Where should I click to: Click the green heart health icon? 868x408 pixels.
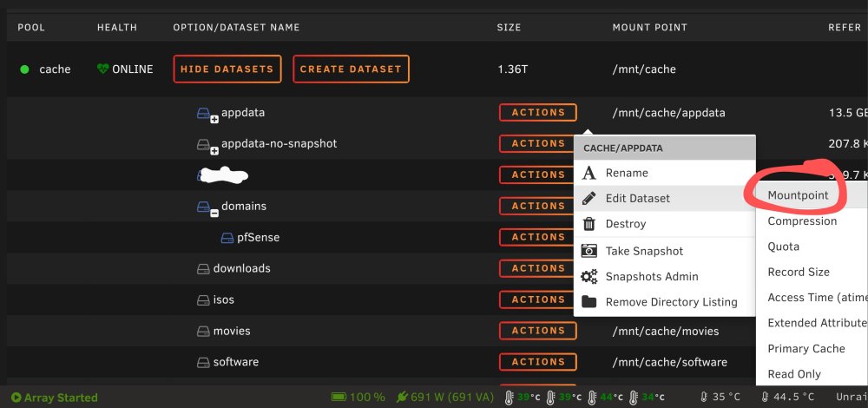(102, 69)
